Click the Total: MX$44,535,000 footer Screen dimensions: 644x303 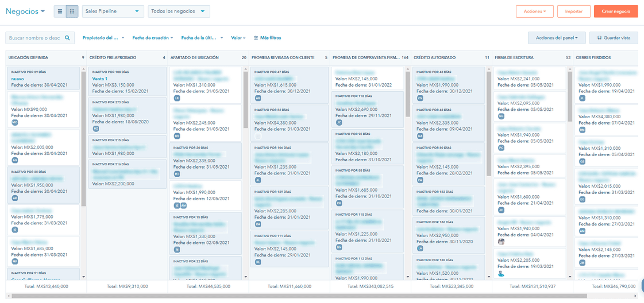(x=208, y=286)
